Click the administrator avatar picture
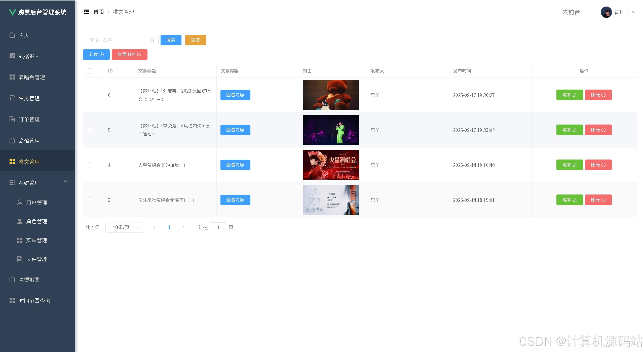The width and height of the screenshot is (644, 352). click(x=606, y=12)
